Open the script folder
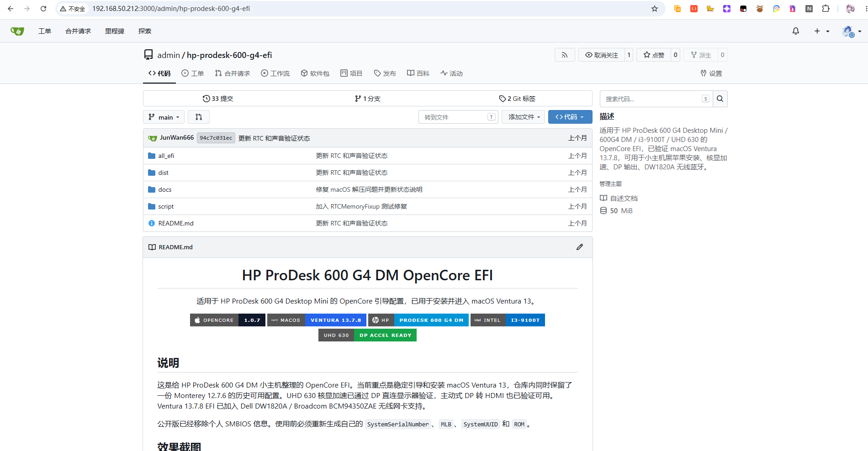The height and width of the screenshot is (451, 868). tap(166, 206)
